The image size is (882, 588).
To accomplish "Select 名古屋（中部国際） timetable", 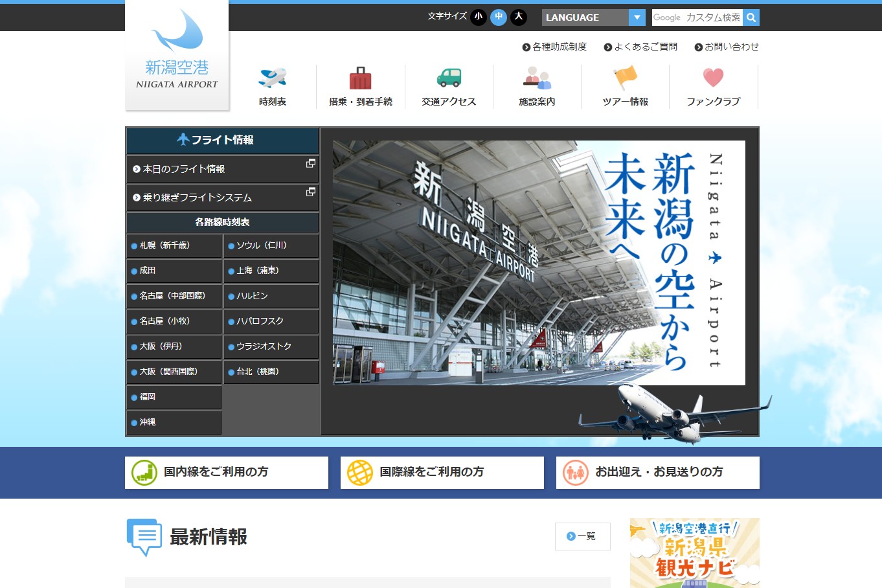I will [x=174, y=296].
